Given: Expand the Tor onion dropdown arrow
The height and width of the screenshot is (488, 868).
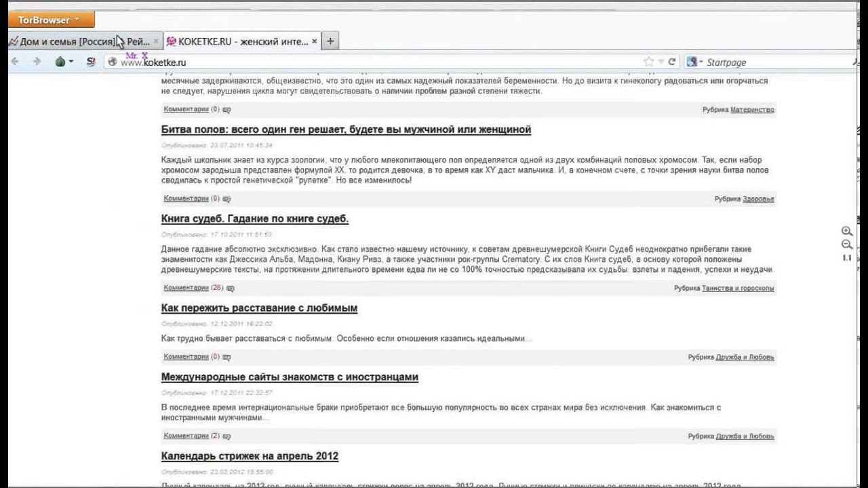Looking at the screenshot, I should point(71,62).
